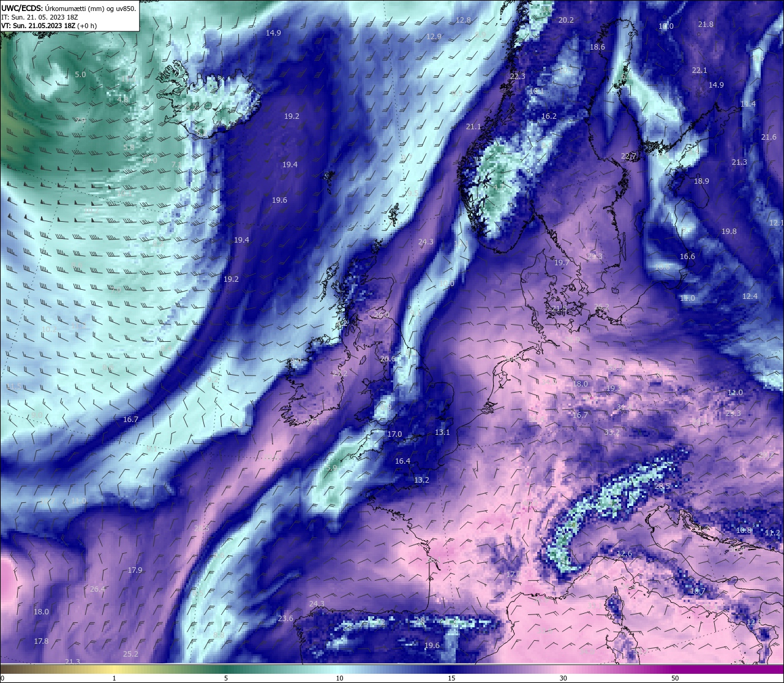
Task: Click the 50 tick label on the color scale
Action: (x=675, y=678)
